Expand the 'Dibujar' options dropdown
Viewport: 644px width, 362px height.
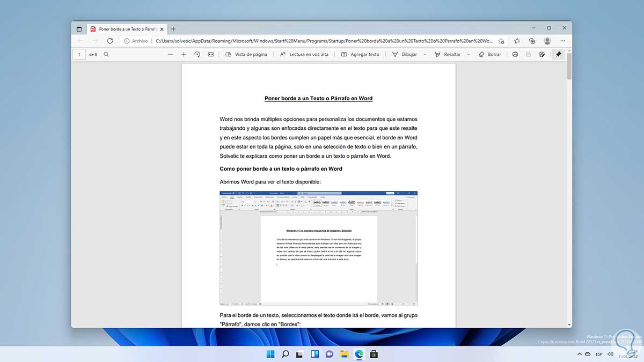tap(425, 54)
